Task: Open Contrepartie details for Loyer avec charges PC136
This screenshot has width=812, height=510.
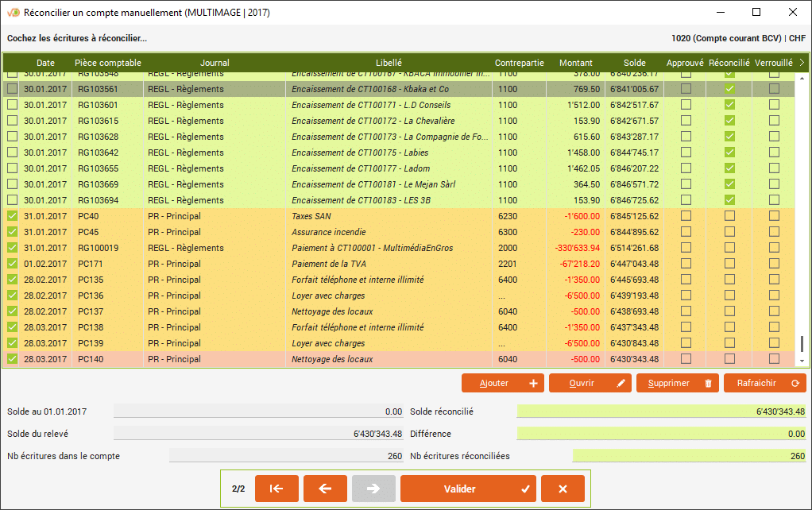Action: pos(502,296)
